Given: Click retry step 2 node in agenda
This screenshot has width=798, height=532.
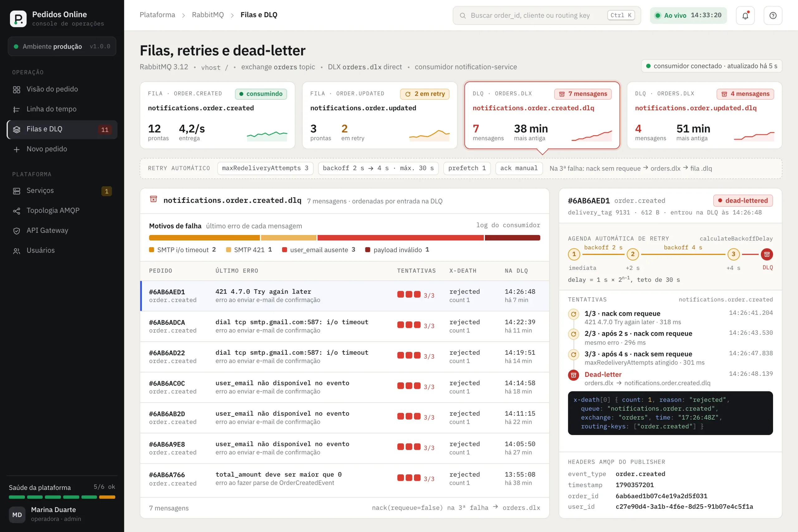Looking at the screenshot, I should [x=632, y=254].
